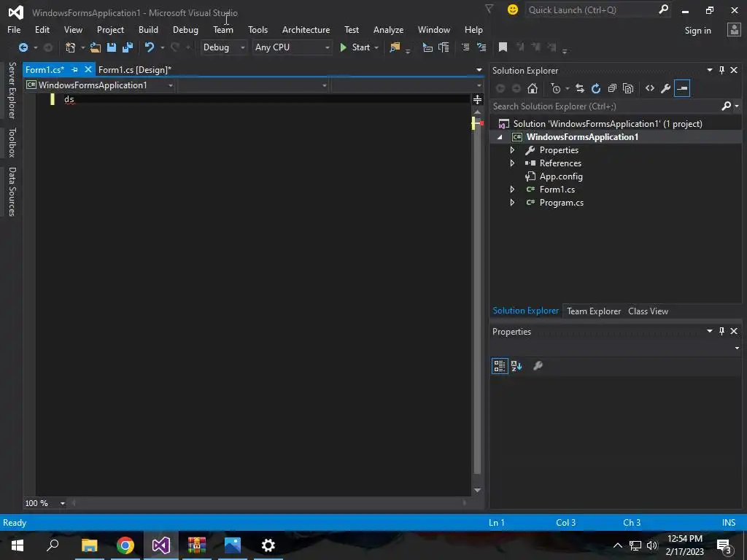Open the Start button dropdown arrow

tap(376, 47)
